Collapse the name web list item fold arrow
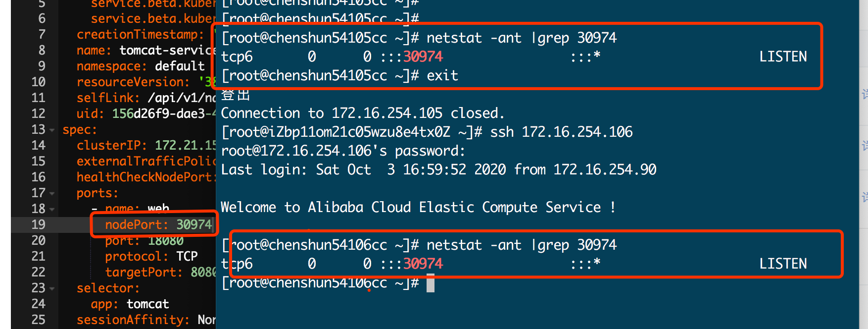The height and width of the screenshot is (329, 868). (52, 209)
